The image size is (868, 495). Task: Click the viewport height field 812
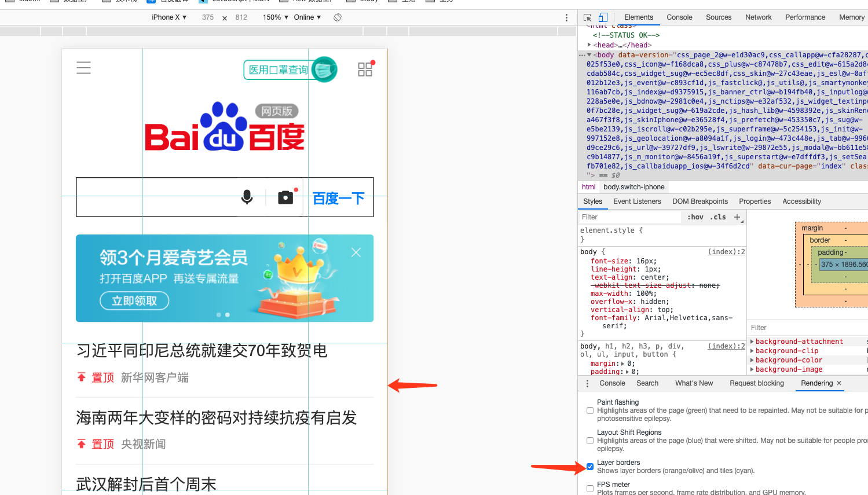point(241,17)
